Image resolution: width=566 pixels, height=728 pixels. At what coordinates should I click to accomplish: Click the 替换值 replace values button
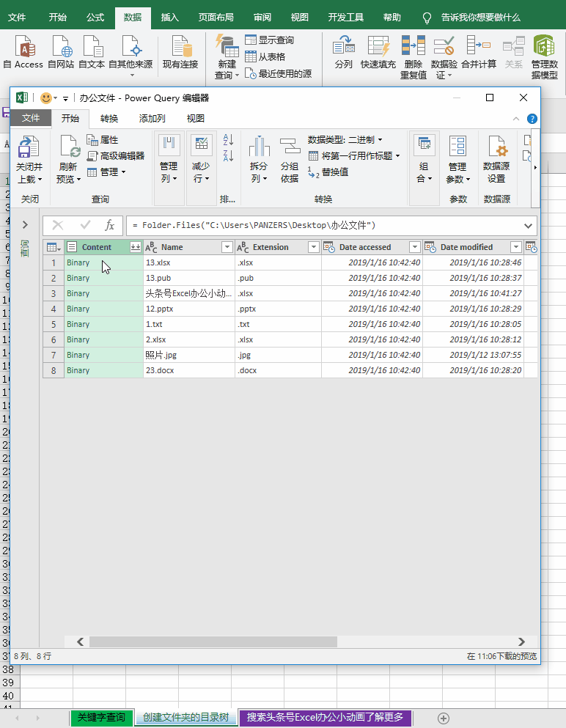pyautogui.click(x=328, y=172)
